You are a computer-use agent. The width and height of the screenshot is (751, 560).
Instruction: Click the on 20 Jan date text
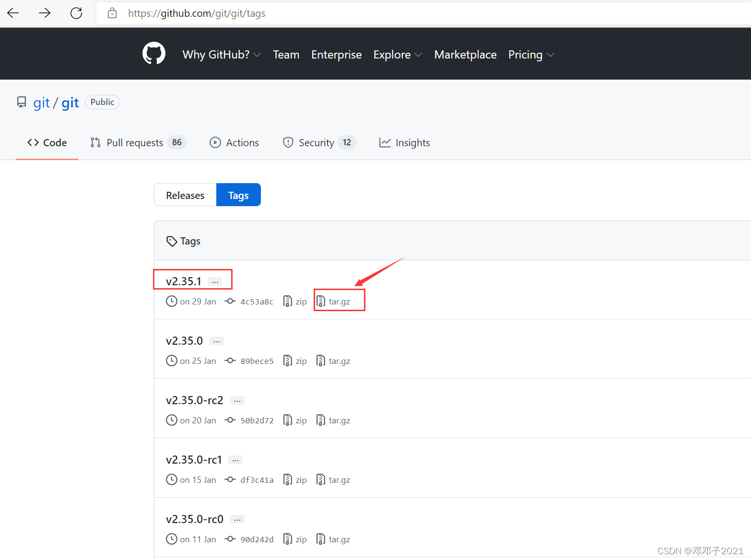coord(198,420)
